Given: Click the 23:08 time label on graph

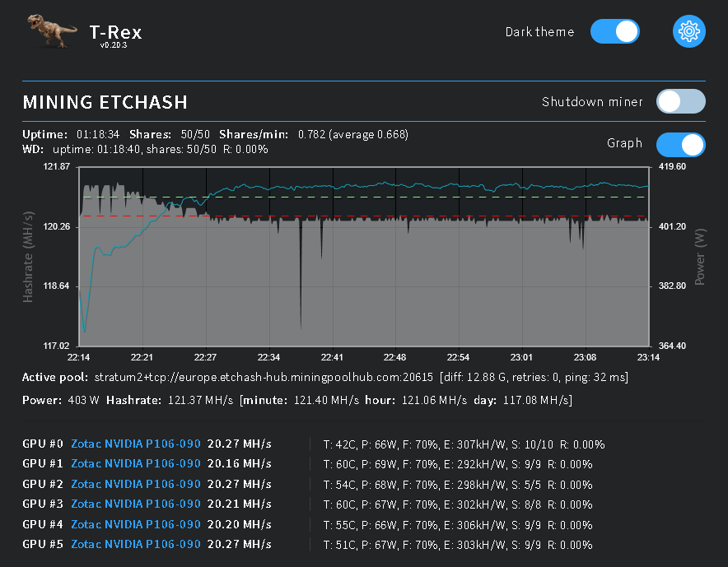Looking at the screenshot, I should tap(585, 357).
